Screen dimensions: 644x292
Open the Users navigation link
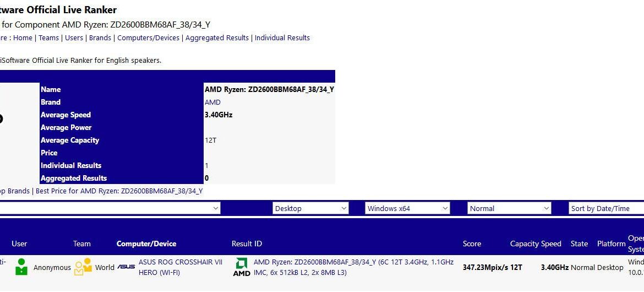(x=74, y=38)
